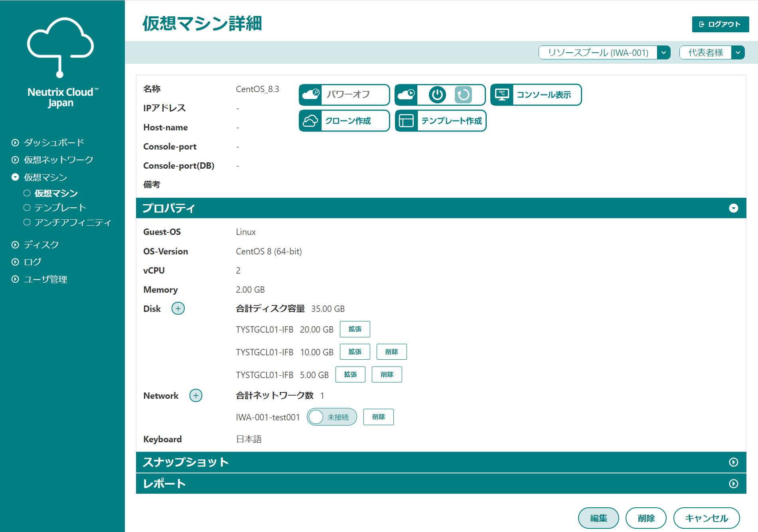Click the power-off cloud icon
This screenshot has width=758, height=532.
point(311,95)
